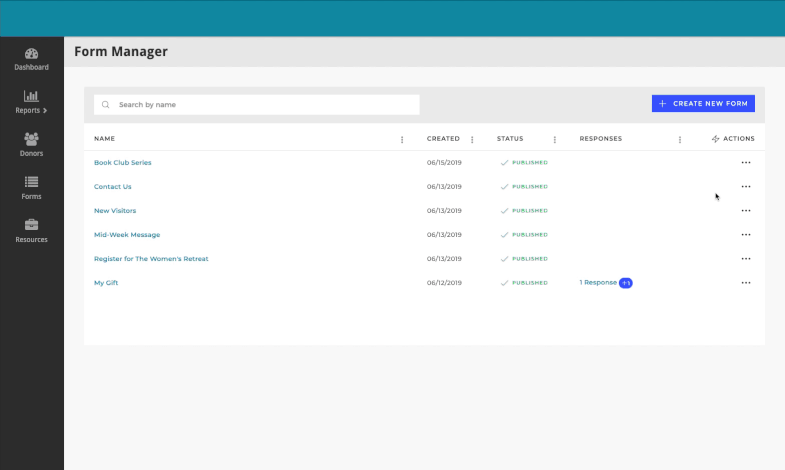Open the Dashboard sidebar icon
785x470 pixels.
tap(31, 54)
